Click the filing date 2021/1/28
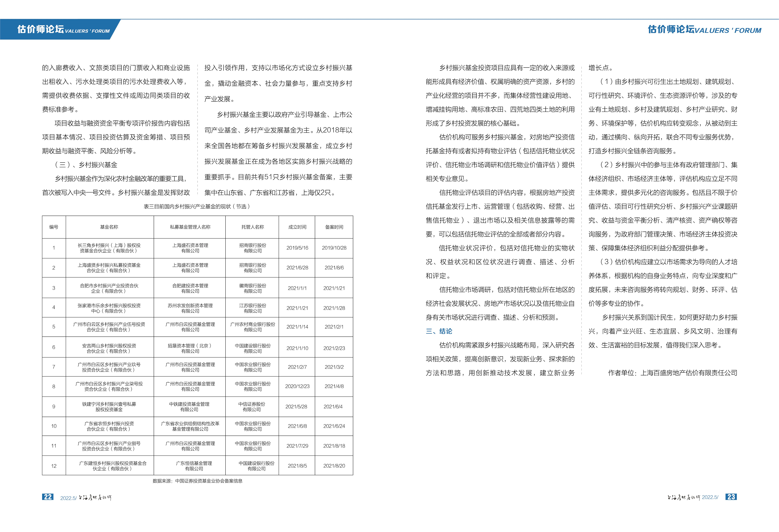 click(334, 308)
